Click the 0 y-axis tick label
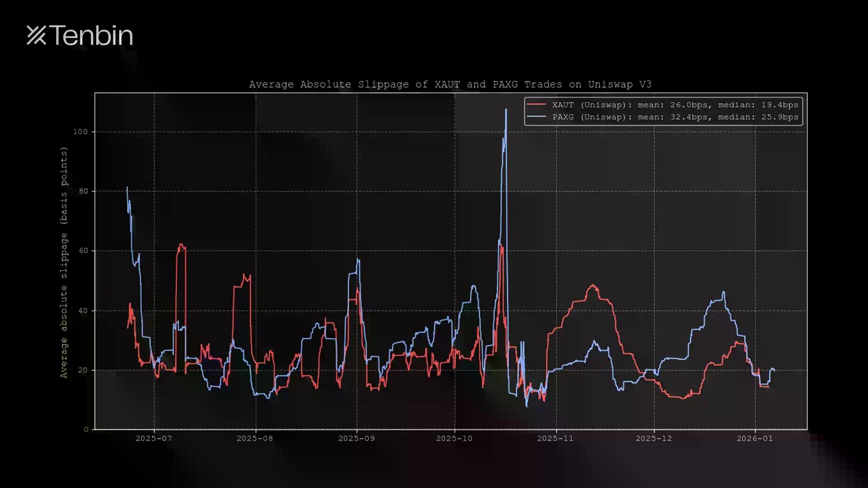 (86, 429)
